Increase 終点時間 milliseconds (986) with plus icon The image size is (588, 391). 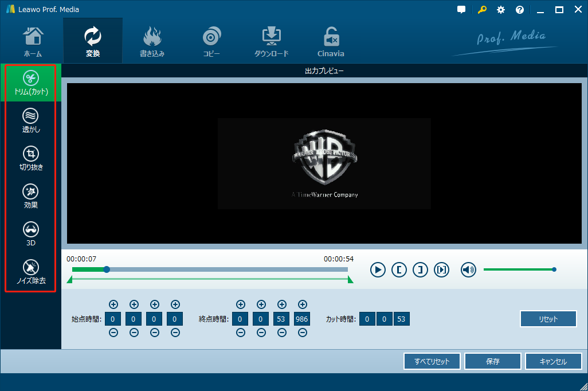click(303, 304)
